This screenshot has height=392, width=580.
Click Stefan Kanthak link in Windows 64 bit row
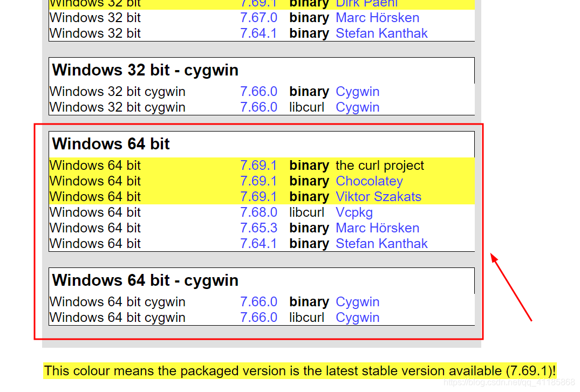381,243
